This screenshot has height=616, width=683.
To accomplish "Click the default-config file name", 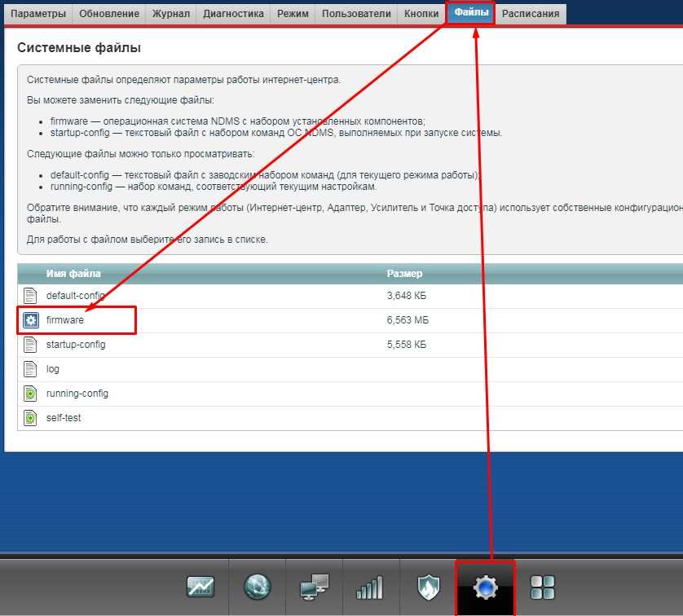I will click(76, 296).
